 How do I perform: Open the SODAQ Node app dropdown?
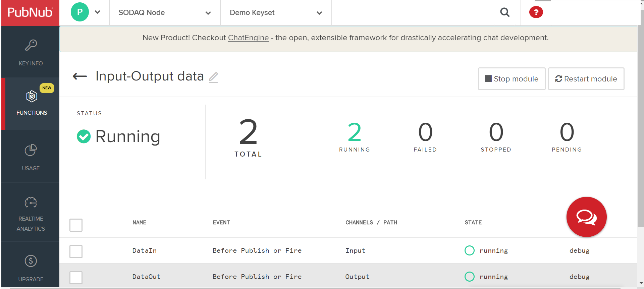[165, 13]
